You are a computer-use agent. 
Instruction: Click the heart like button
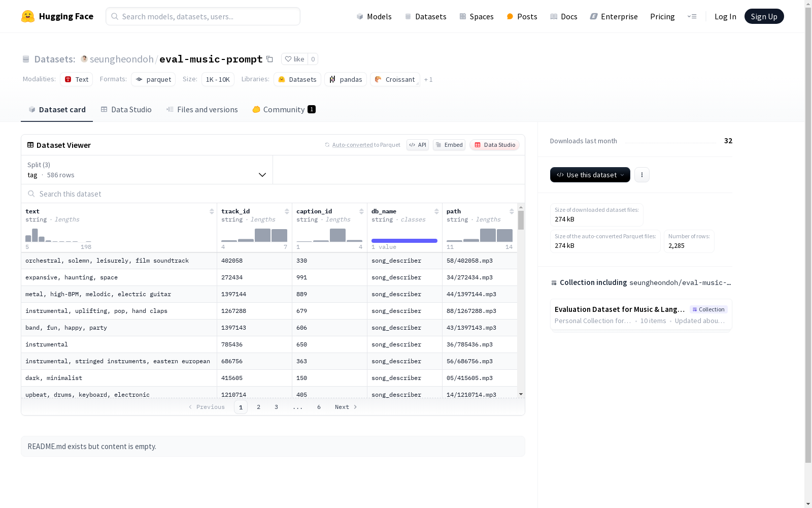294,59
